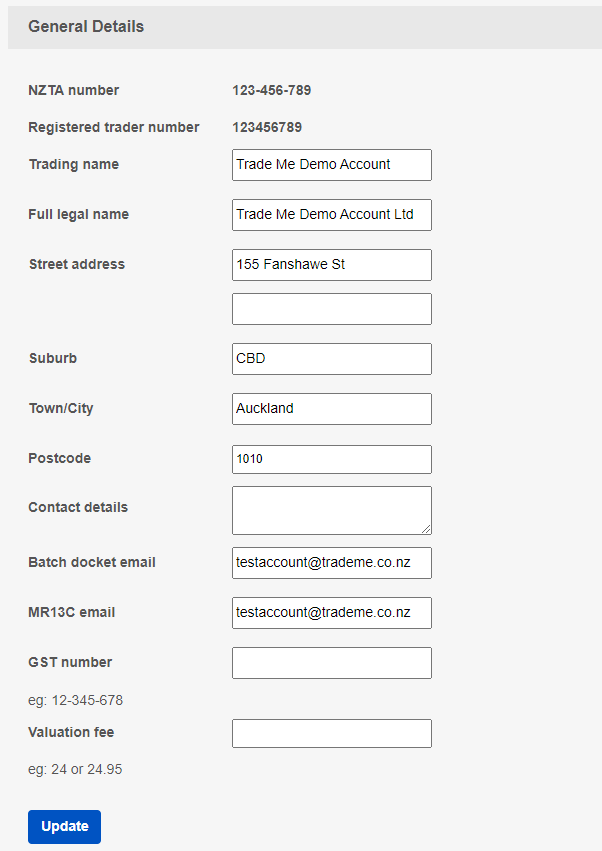Focus the Trading name input field
Image resolution: width=602 pixels, height=851 pixels.
[x=331, y=165]
